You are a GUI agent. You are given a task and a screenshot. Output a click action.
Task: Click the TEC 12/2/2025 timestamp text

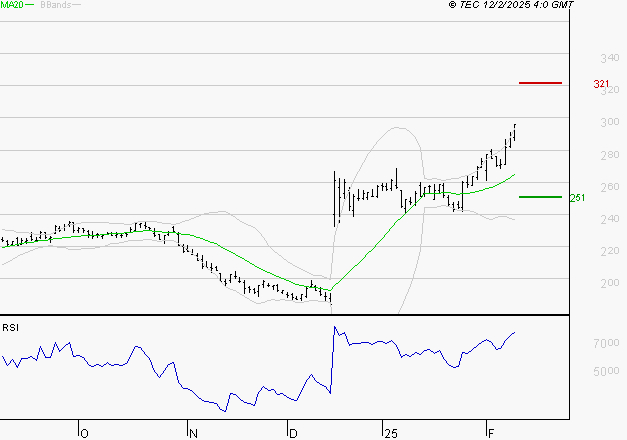tap(511, 4)
